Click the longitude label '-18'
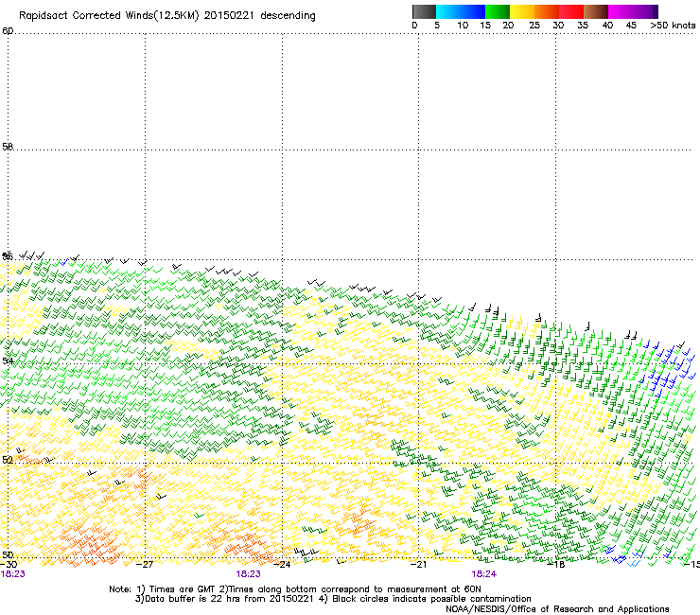Screen dimensions: 700x615 pyautogui.click(x=556, y=565)
